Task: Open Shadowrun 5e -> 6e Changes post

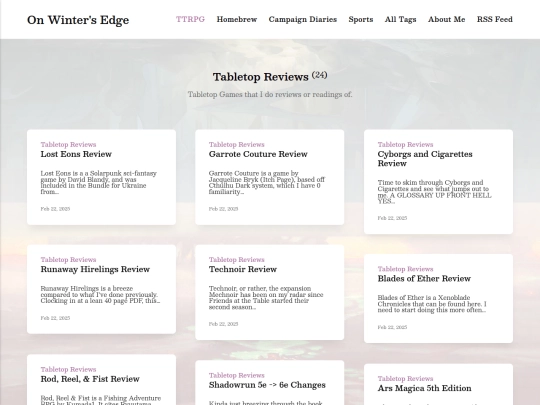Action: coord(267,385)
